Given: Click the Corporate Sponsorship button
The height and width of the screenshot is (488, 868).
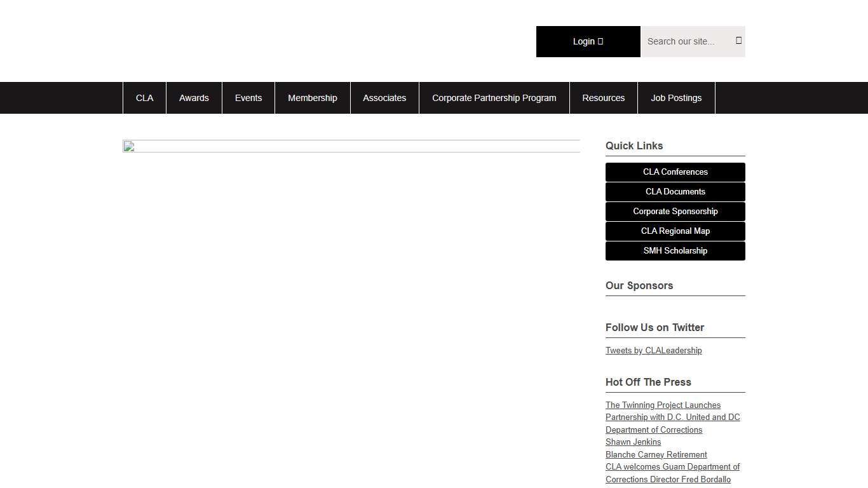Looking at the screenshot, I should [675, 212].
